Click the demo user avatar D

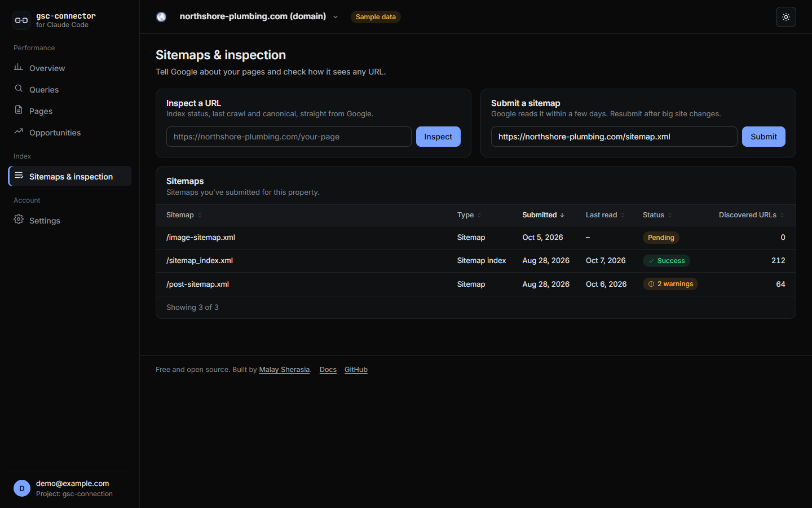coord(22,488)
